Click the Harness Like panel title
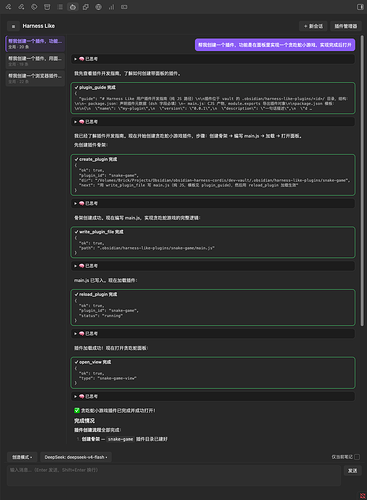Viewport: 367px width, 500px height. click(39, 26)
